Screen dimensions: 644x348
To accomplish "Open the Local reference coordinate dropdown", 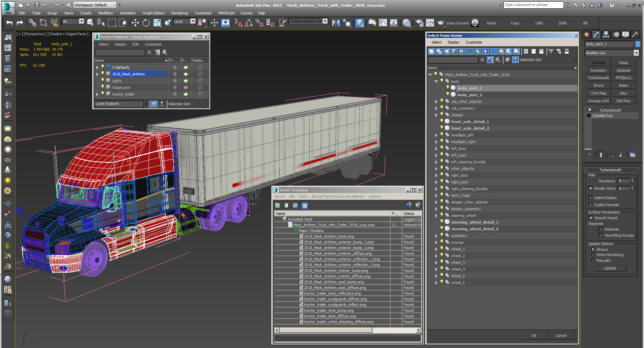I will (x=184, y=21).
